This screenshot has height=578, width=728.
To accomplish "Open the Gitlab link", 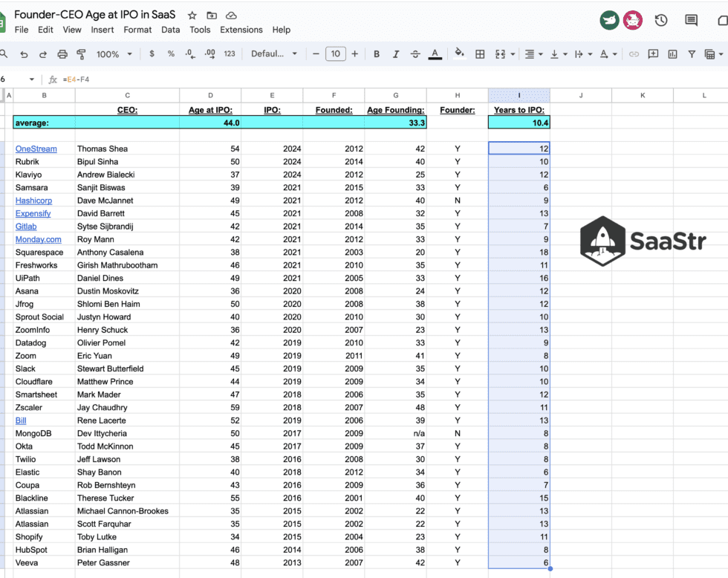I will click(26, 227).
